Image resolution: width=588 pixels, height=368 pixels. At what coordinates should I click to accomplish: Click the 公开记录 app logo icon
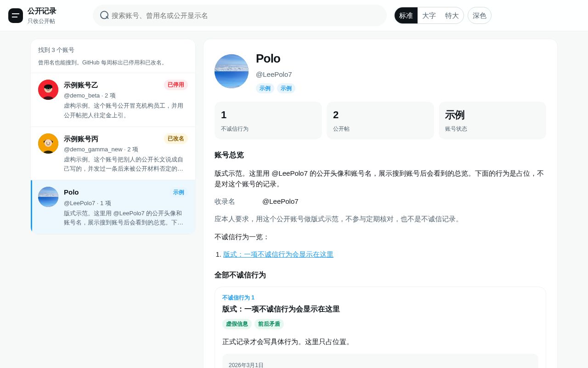(x=16, y=16)
